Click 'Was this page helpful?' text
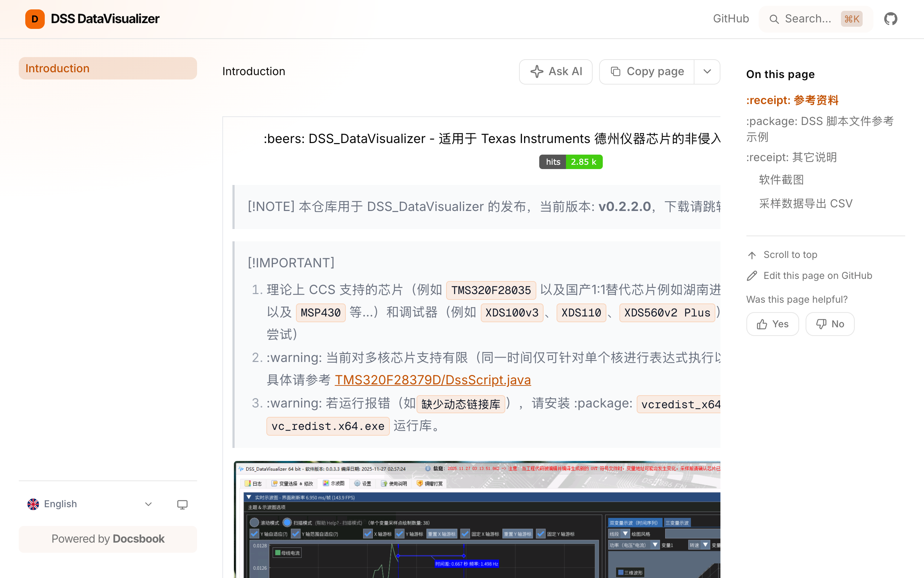 [x=797, y=299]
